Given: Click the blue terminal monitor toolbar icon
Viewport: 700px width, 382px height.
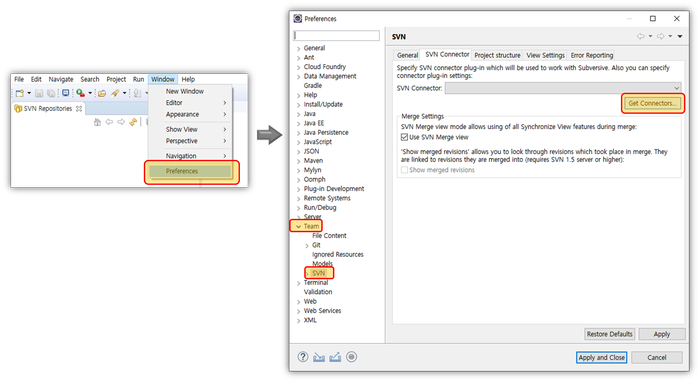Looking at the screenshot, I should pyautogui.click(x=66, y=93).
